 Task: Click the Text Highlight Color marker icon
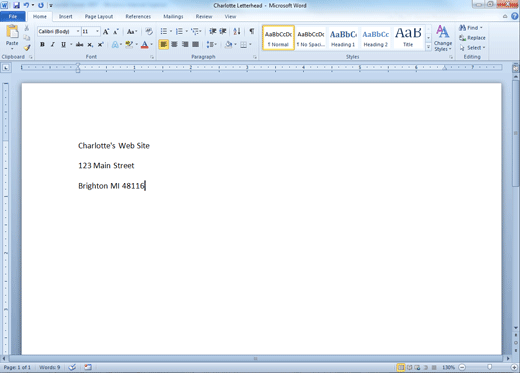pos(129,44)
